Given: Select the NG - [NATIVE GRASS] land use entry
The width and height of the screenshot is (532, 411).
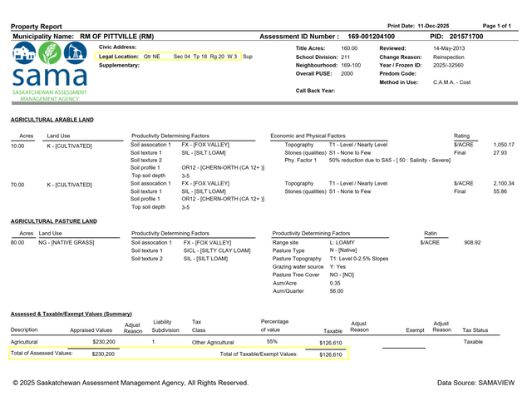Looking at the screenshot, I should 66,242.
